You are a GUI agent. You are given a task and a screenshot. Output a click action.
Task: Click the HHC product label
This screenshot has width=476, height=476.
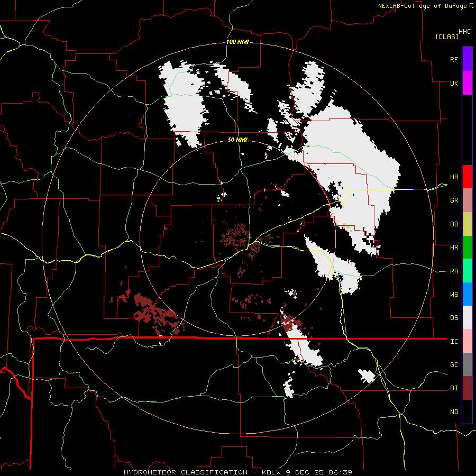(x=465, y=32)
